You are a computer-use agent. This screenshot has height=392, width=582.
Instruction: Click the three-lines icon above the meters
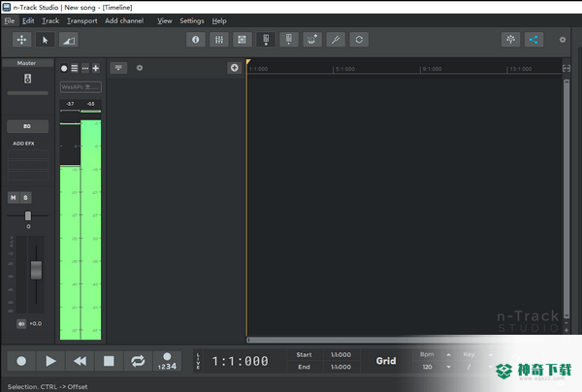point(75,68)
